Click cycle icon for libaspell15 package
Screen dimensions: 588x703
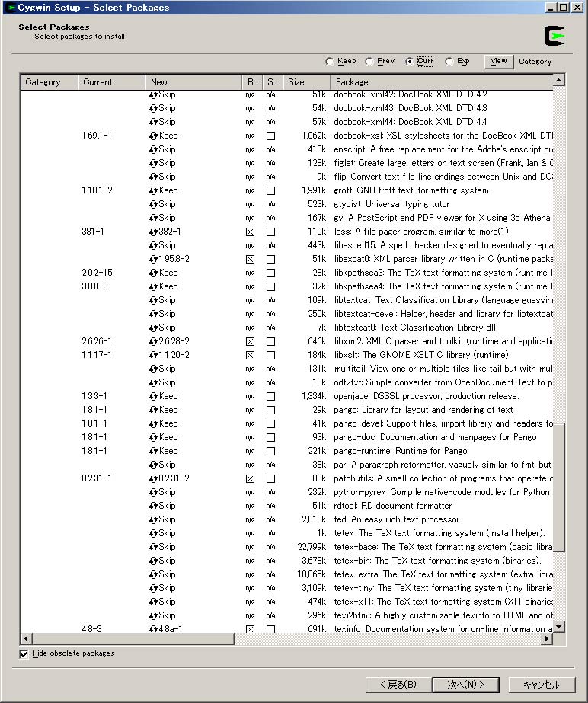(153, 245)
